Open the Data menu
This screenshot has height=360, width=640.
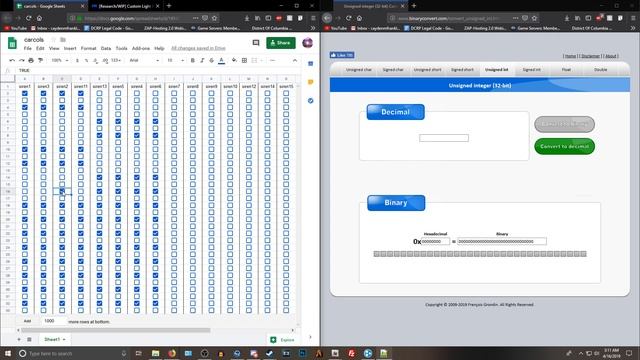pyautogui.click(x=106, y=48)
